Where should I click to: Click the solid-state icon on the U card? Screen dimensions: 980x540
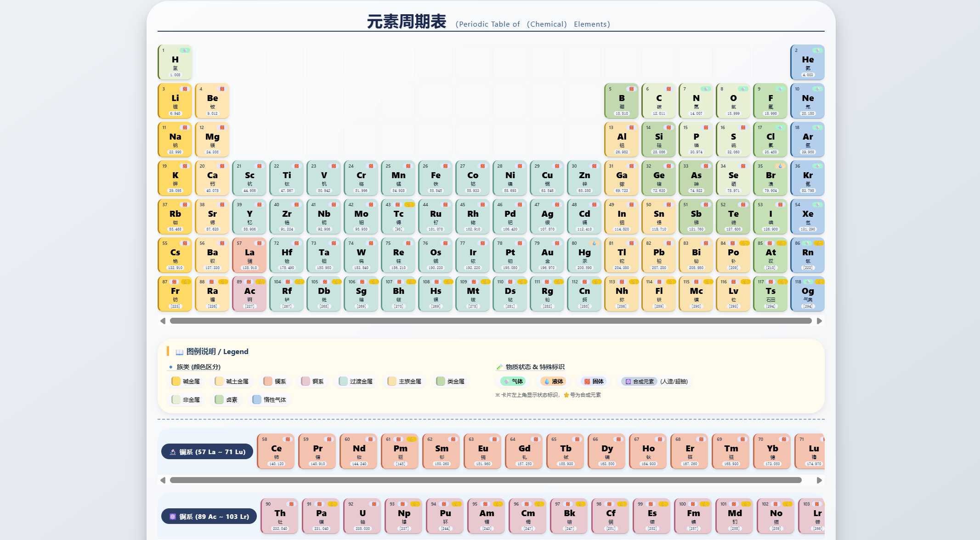pos(374,504)
